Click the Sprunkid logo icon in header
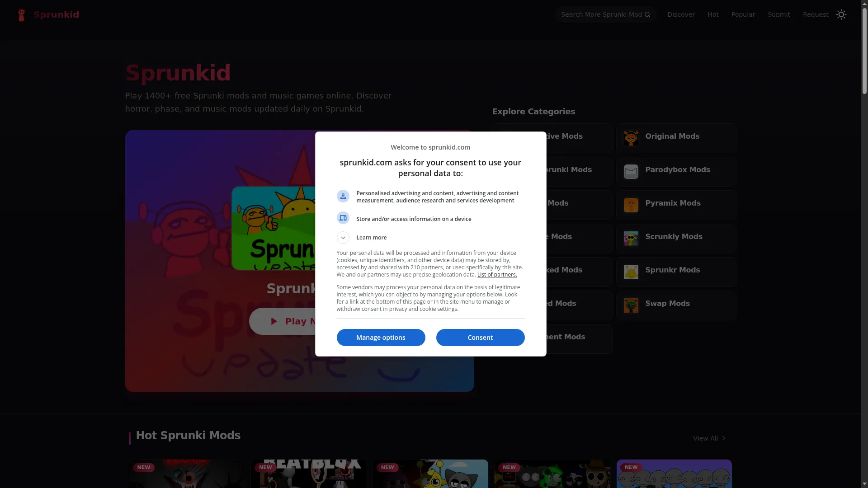 (x=21, y=15)
